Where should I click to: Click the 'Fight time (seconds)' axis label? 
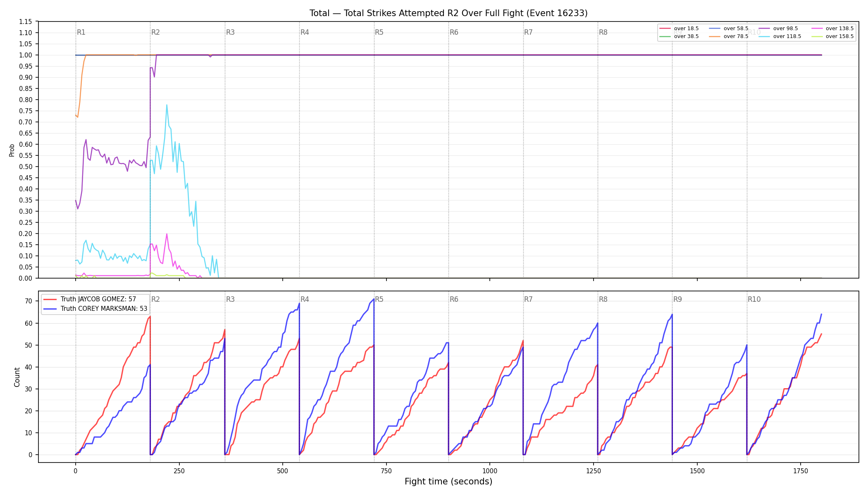448,482
